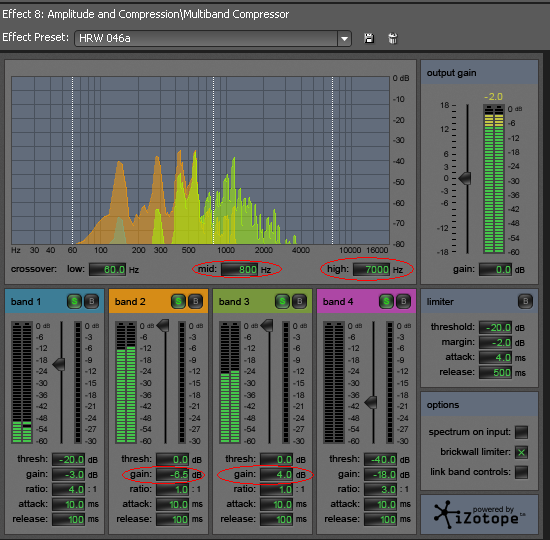Click the limiter threshold value field
This screenshot has height=540, width=550.
495,327
